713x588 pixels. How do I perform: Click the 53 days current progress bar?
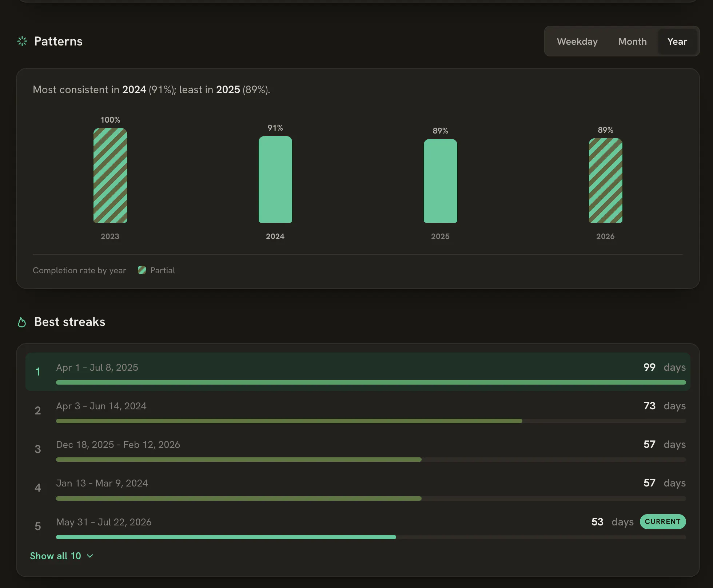pos(371,537)
